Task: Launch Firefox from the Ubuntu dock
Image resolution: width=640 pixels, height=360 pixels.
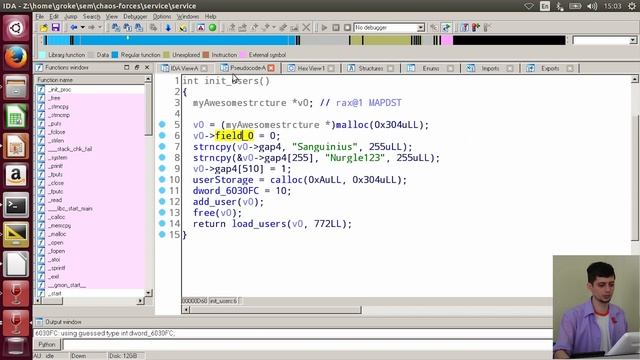Action: (16, 57)
